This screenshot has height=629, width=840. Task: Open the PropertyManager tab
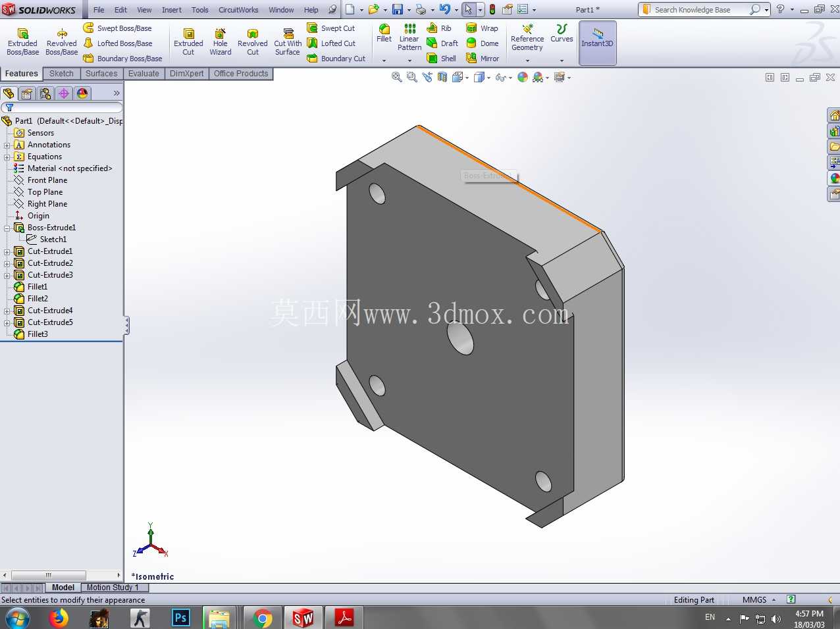pyautogui.click(x=27, y=93)
